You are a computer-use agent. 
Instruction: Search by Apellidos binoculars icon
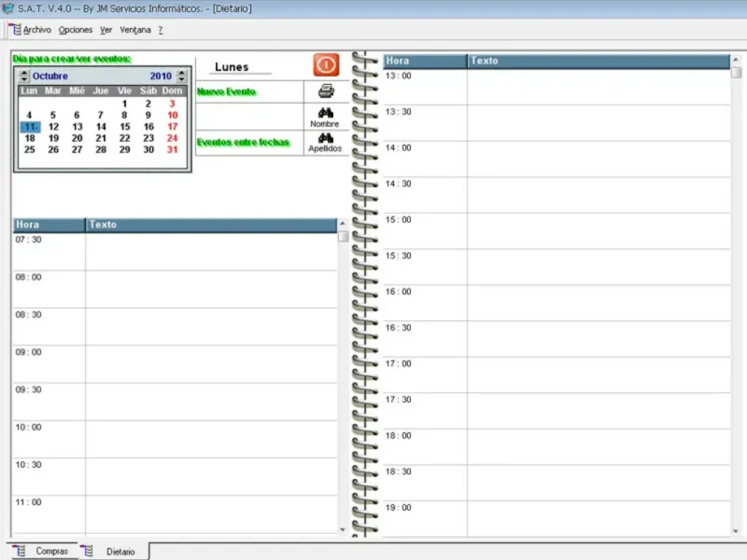(x=326, y=138)
